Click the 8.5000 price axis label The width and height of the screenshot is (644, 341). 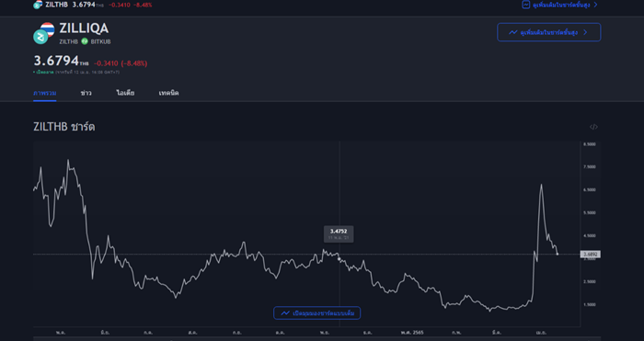[589, 144]
